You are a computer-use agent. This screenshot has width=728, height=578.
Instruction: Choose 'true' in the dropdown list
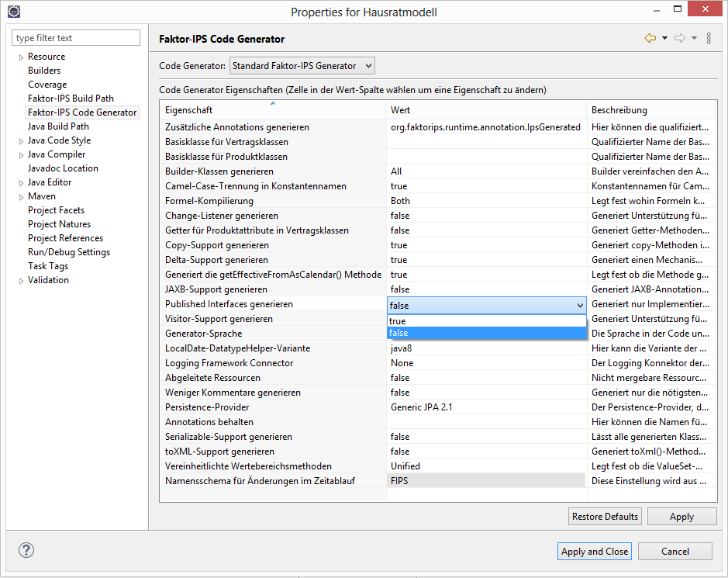(x=486, y=321)
